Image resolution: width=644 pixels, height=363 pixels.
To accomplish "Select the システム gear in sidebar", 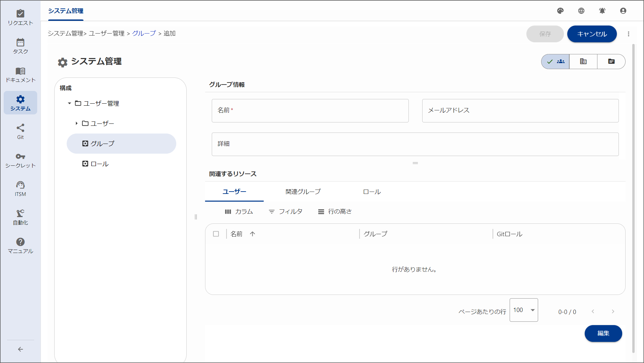I will 20,103.
